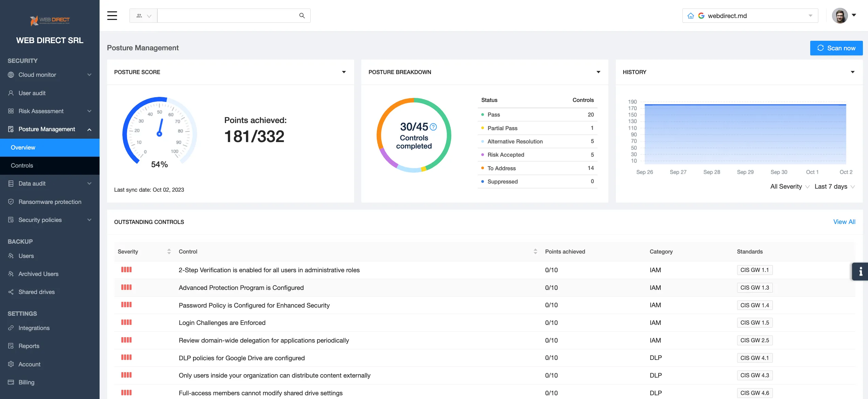
Task: Click the Pass status row
Action: pyautogui.click(x=537, y=115)
